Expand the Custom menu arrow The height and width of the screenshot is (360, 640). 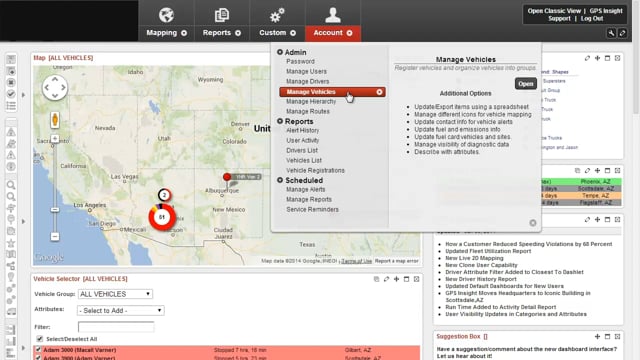pyautogui.click(x=293, y=33)
